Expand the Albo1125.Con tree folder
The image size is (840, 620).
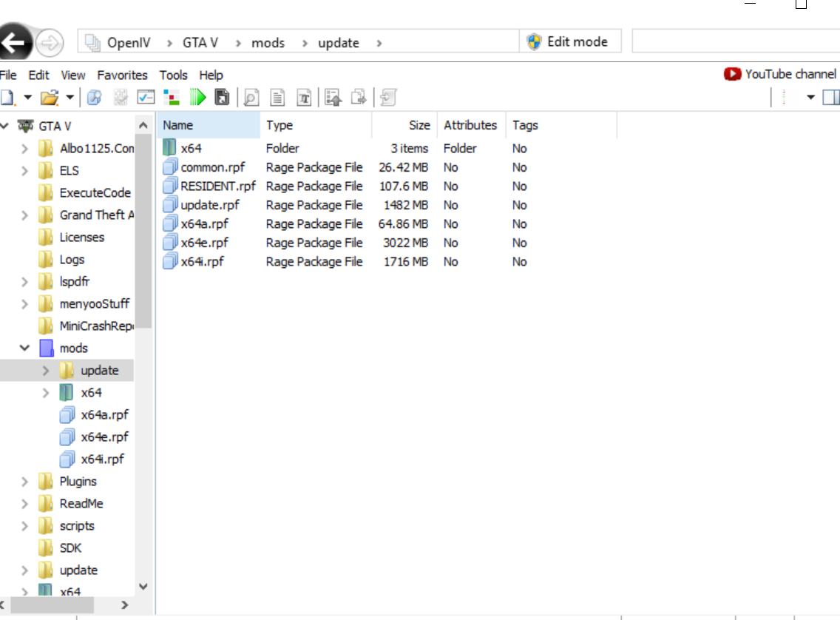pos(24,149)
